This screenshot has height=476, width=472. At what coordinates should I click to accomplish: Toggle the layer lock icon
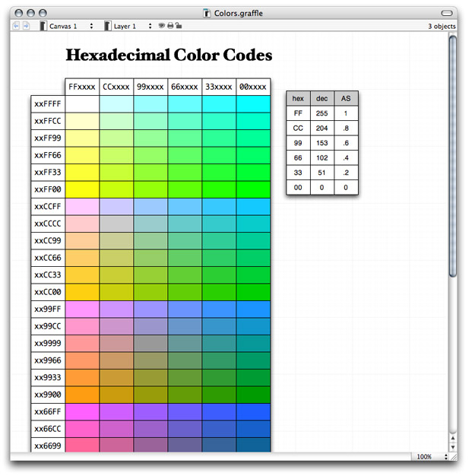[178, 26]
